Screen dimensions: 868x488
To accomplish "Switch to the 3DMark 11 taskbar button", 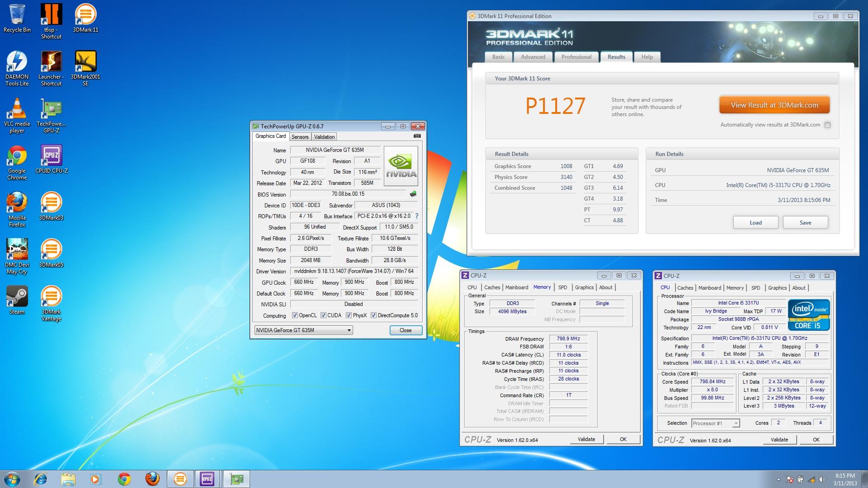I will tap(180, 479).
